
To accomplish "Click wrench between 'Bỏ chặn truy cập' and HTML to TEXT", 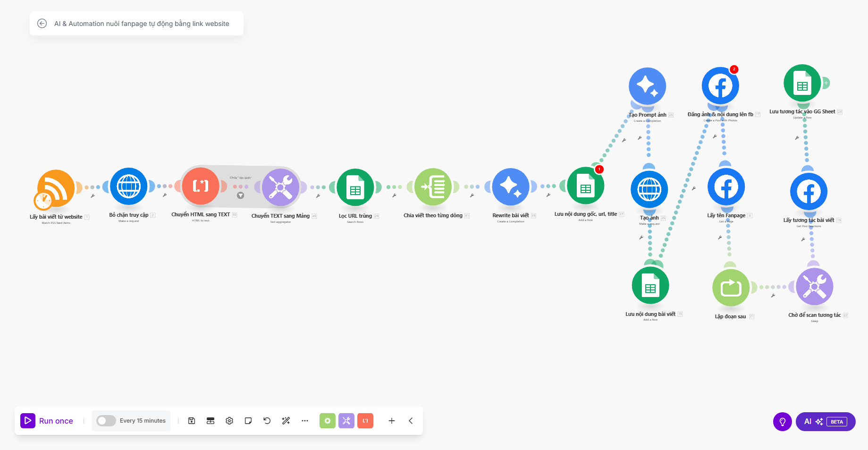I will pyautogui.click(x=165, y=195).
